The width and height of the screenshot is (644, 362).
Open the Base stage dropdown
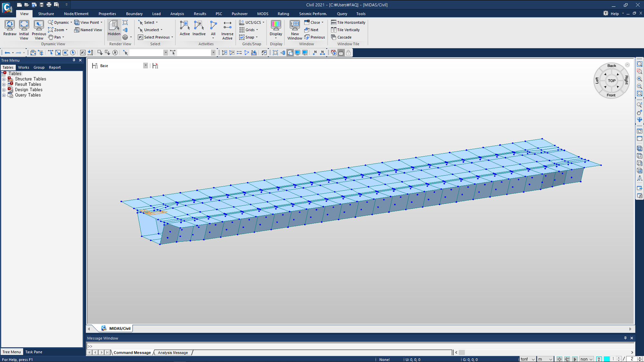pos(146,66)
